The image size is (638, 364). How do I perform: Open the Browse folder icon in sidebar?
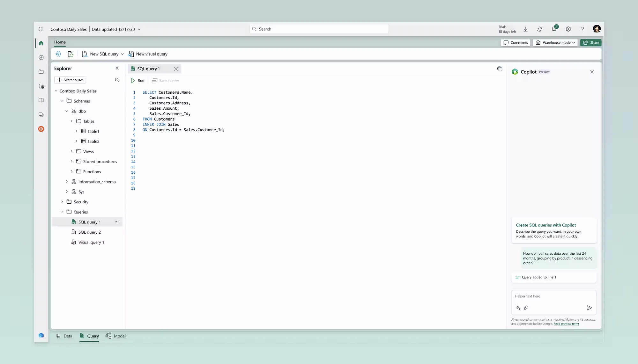(x=41, y=72)
